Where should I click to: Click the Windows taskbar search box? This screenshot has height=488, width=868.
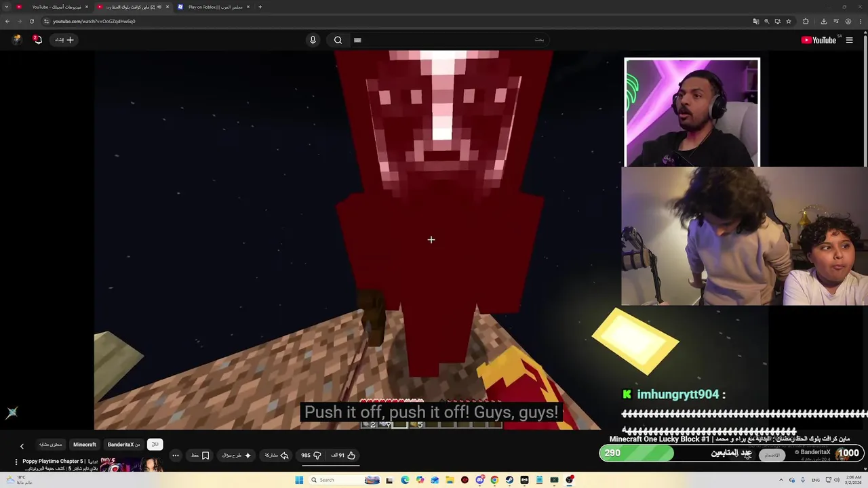pyautogui.click(x=344, y=480)
